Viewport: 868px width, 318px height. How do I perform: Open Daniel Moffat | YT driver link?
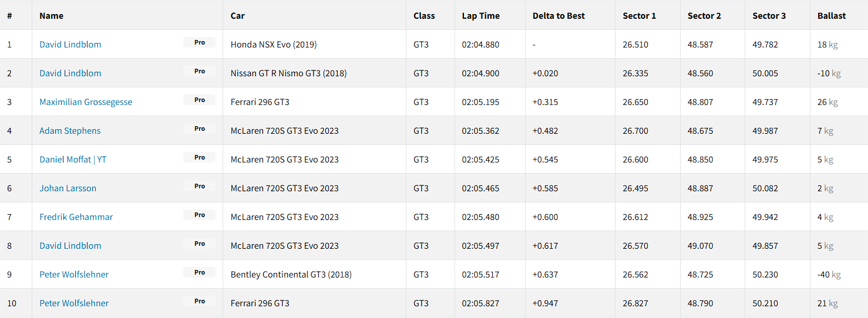pos(73,160)
